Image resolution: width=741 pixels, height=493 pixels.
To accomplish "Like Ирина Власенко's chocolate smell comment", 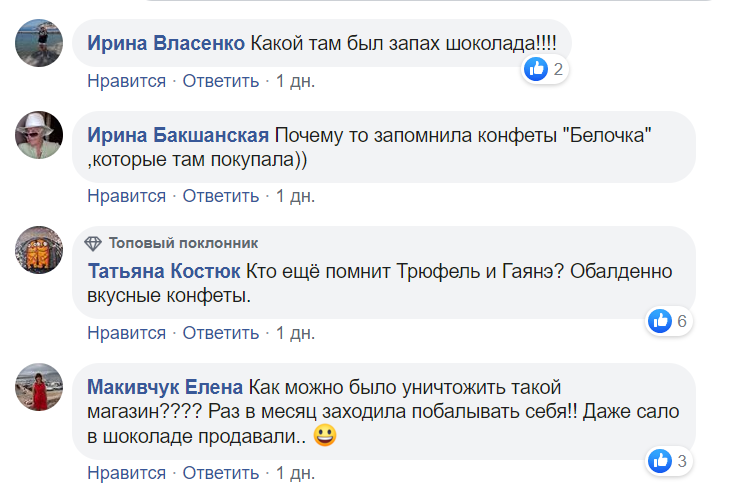I will point(126,81).
